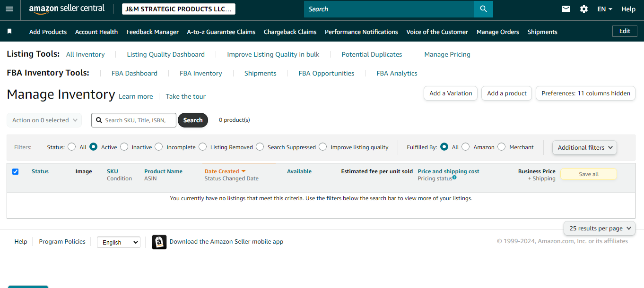
Task: Click the Save all button
Action: pyautogui.click(x=589, y=174)
